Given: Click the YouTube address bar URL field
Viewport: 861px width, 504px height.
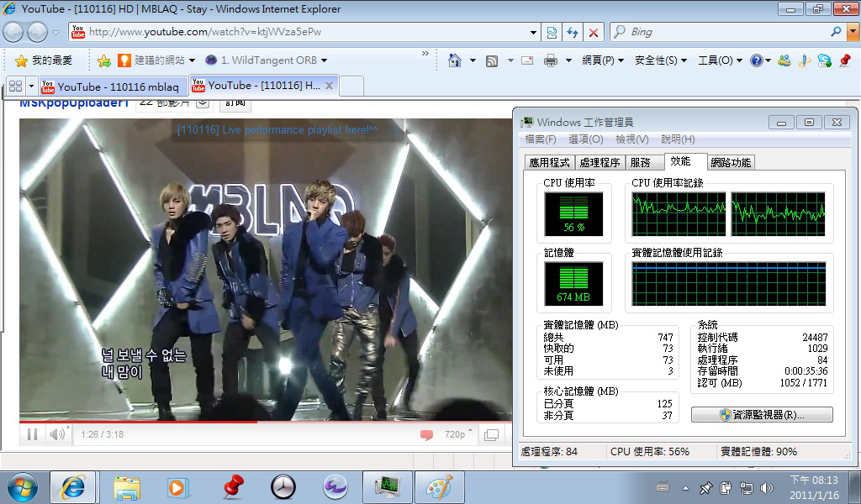Looking at the screenshot, I should (x=304, y=32).
